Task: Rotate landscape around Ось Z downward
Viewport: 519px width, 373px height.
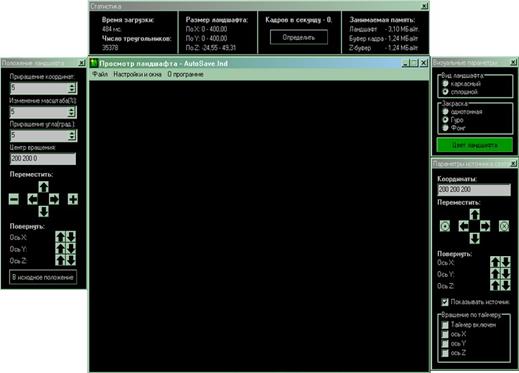Action: pos(71,260)
